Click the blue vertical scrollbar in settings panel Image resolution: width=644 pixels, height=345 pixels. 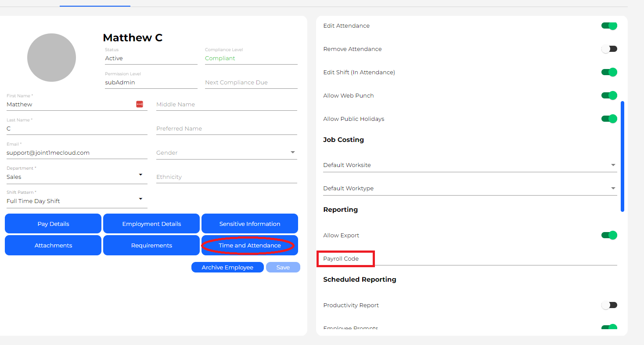pyautogui.click(x=622, y=156)
